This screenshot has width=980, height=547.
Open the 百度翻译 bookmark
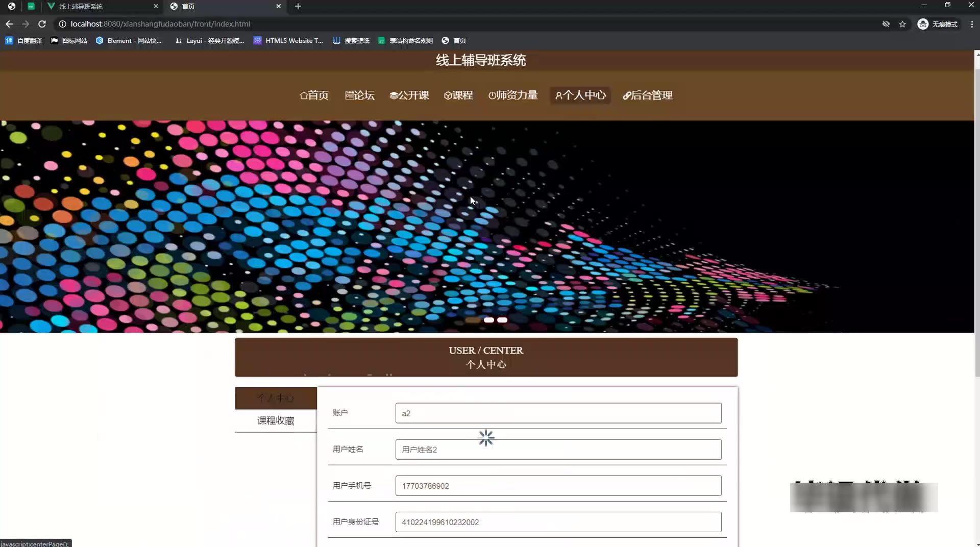click(23, 40)
